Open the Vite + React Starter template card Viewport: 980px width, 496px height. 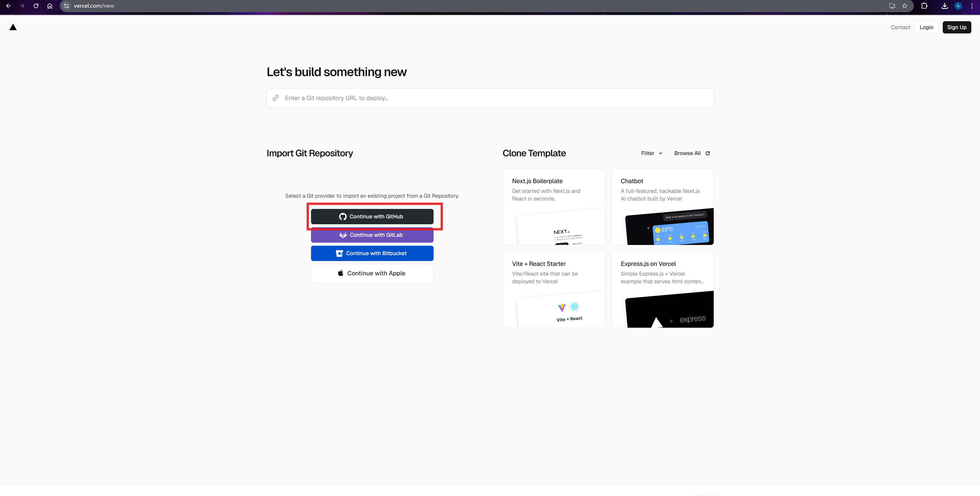(x=554, y=289)
